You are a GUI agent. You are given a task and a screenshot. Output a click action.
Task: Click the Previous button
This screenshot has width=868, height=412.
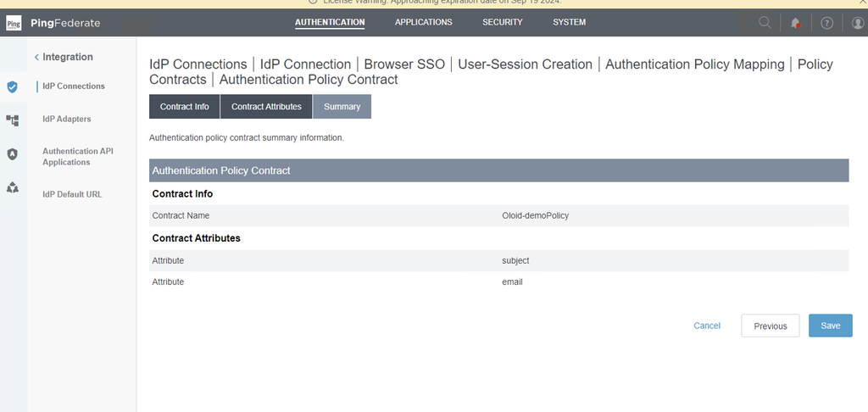coord(770,326)
